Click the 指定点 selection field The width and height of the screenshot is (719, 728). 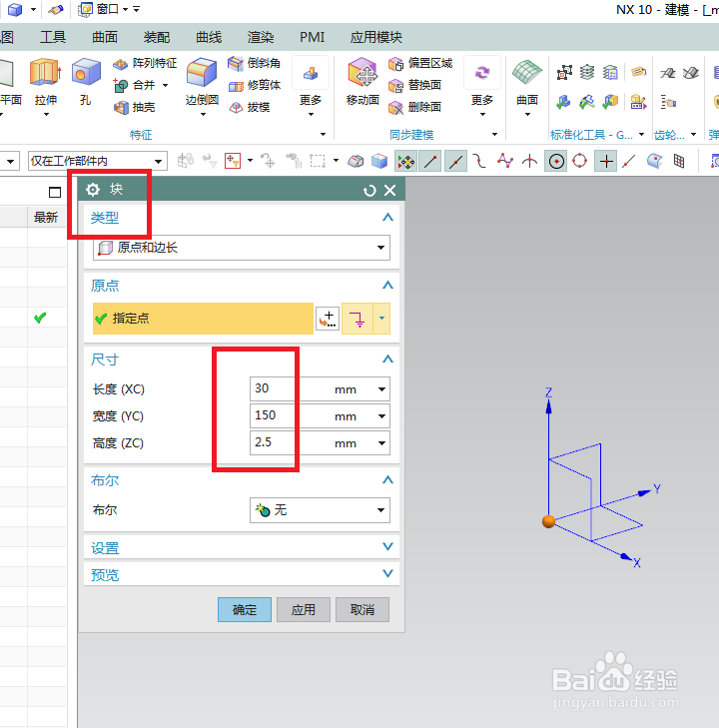click(x=204, y=319)
